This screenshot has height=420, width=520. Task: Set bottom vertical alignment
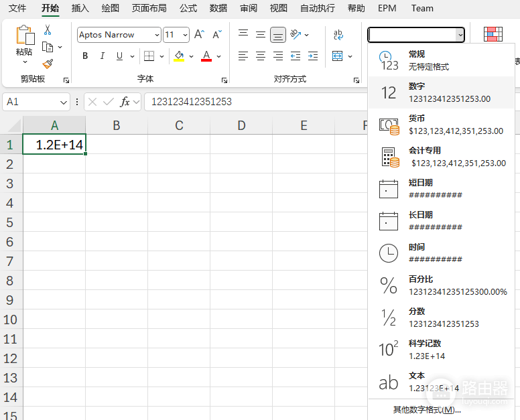[278, 35]
